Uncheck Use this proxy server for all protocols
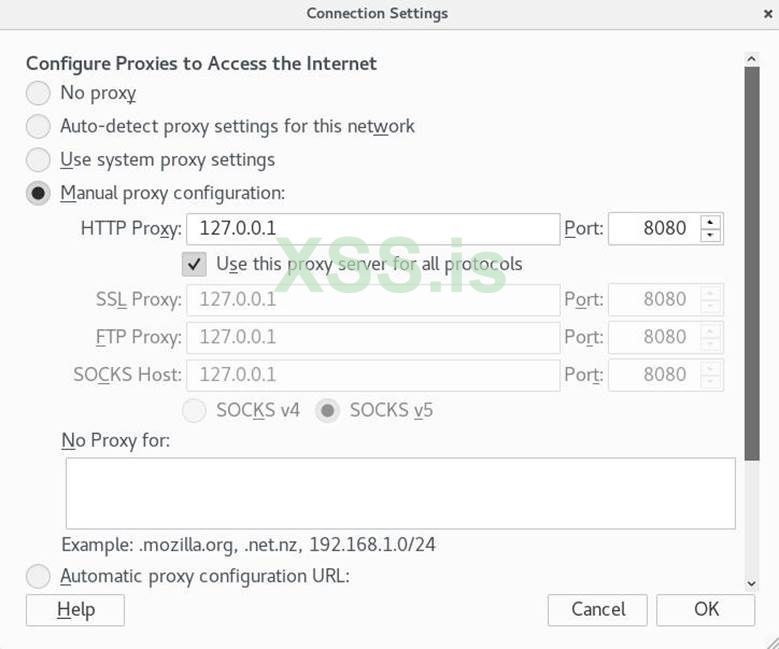 194,264
